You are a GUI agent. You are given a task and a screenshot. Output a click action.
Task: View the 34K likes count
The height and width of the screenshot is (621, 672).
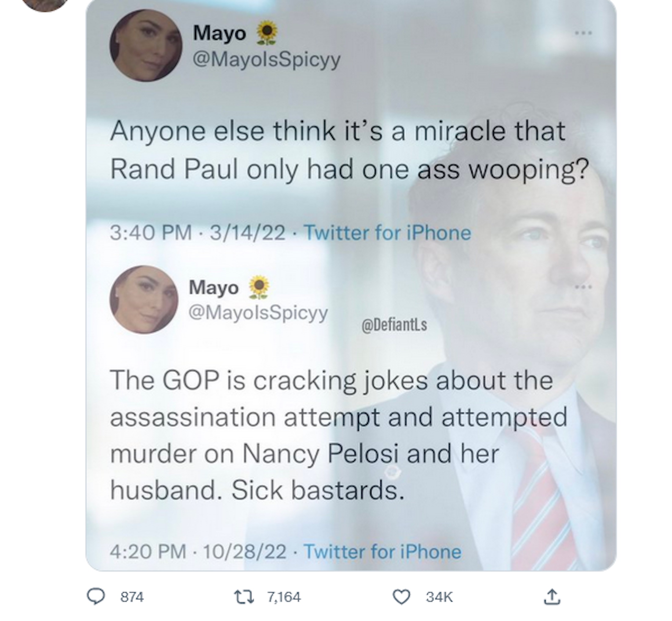click(439, 597)
